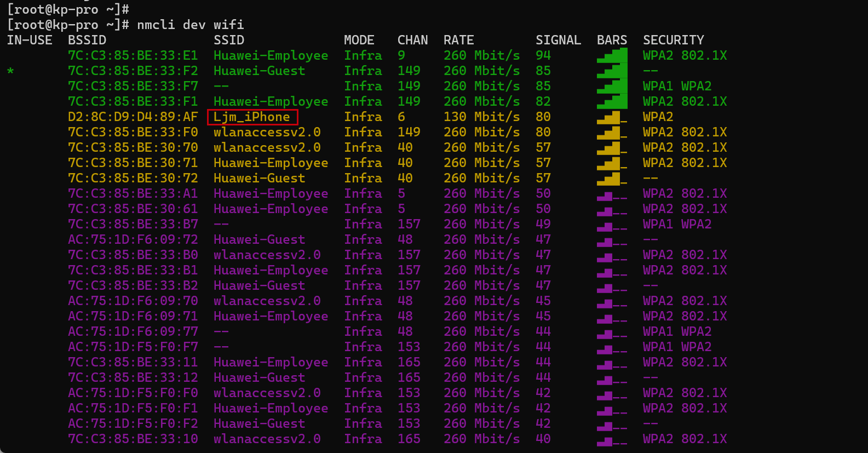
Task: Click signal bars in the Ljm_iPhone row
Action: 612,117
